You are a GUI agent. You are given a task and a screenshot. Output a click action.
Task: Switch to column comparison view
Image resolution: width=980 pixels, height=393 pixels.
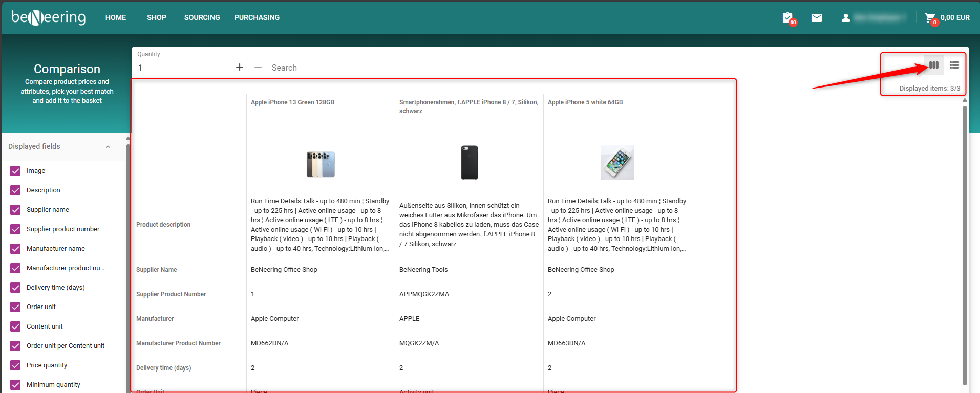click(934, 65)
